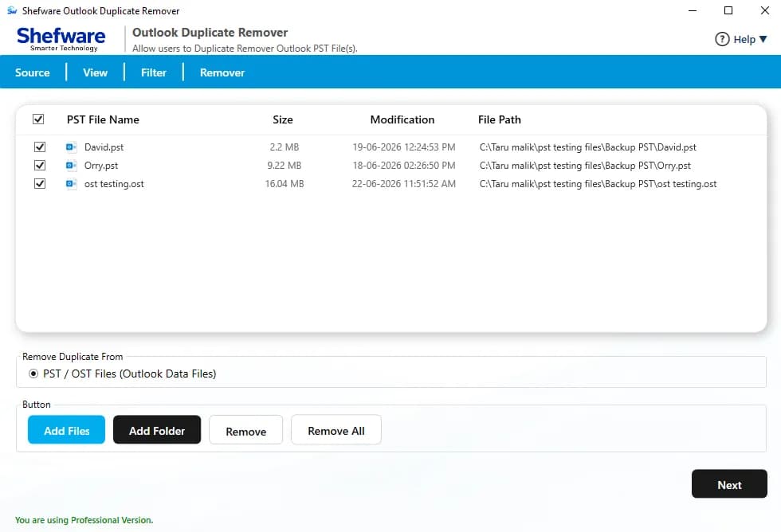Click the 9.22 MB size cell
The width and height of the screenshot is (781, 532).
pos(285,166)
